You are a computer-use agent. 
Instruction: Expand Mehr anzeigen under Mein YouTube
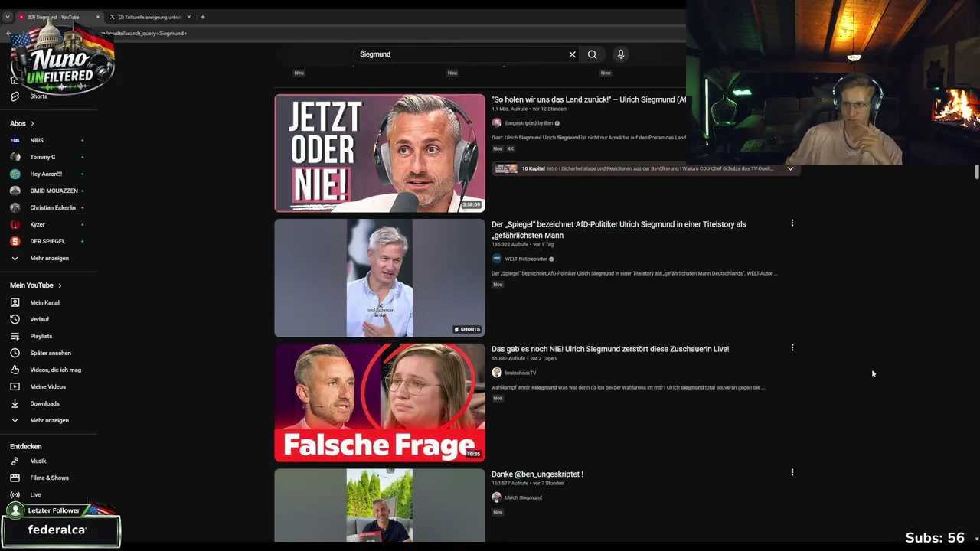point(48,420)
